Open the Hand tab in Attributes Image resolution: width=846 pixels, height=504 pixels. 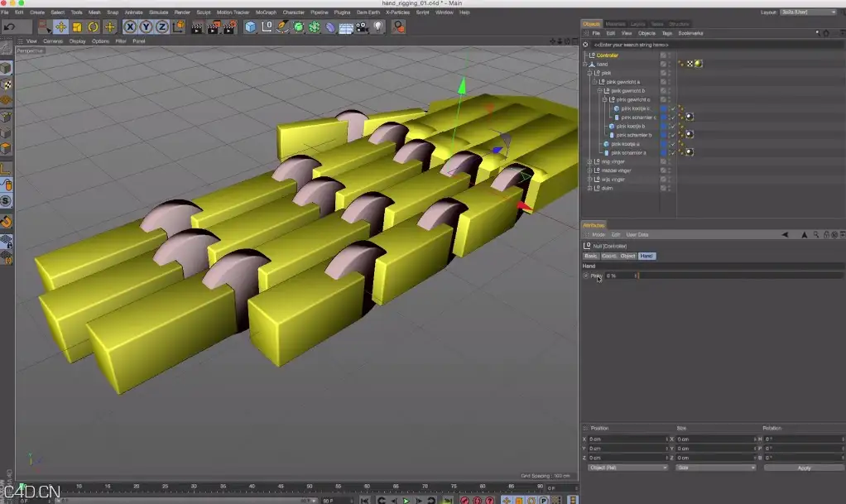click(647, 256)
